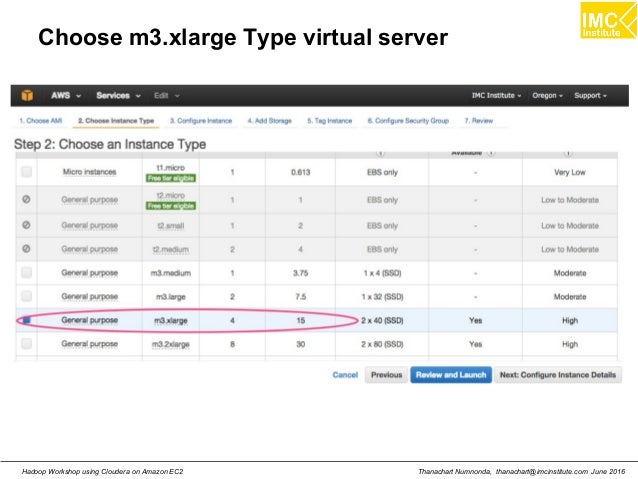Select the m3.medium instance checkbox
The height and width of the screenshot is (479, 638).
(x=26, y=272)
